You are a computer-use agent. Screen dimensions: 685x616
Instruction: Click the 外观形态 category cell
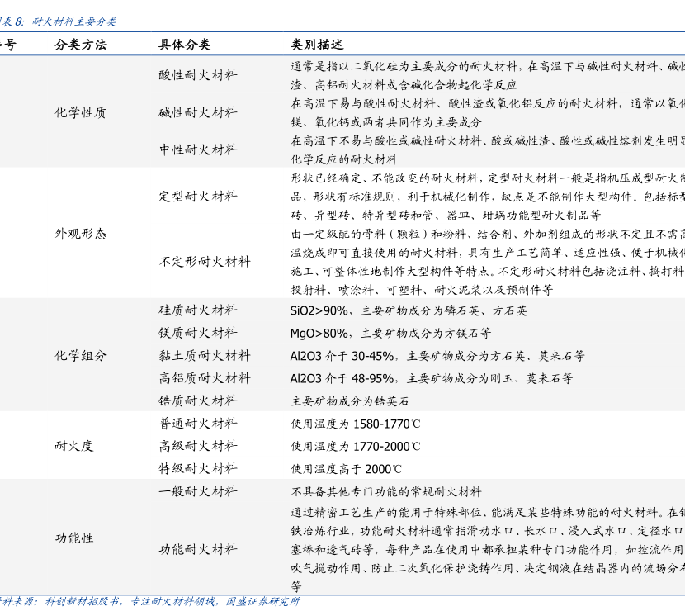(81, 234)
